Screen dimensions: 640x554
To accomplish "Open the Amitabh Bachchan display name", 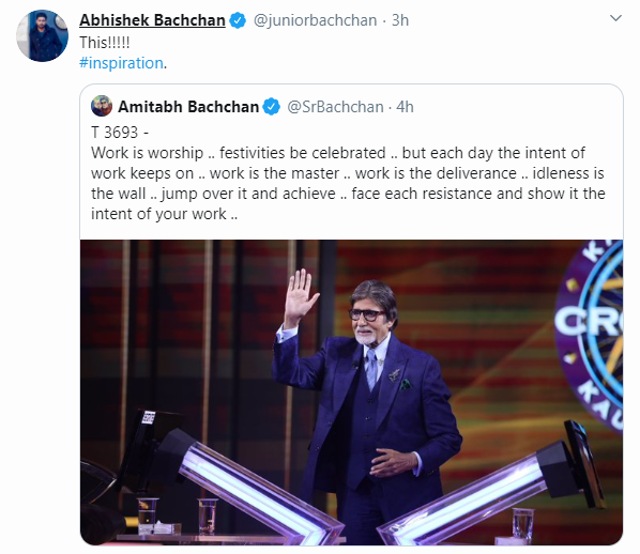I will pyautogui.click(x=189, y=107).
